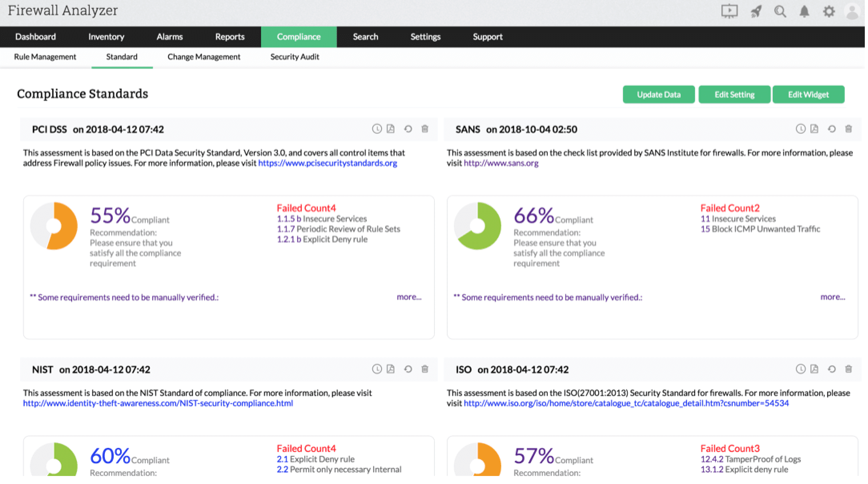
Task: Delete the PCI DSS widget
Action: (425, 129)
